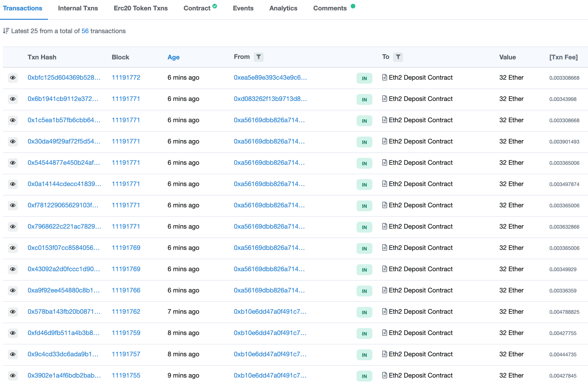This screenshot has width=588, height=385.
Task: Preview transaction 0xc0153f07cc8584056 with eye icon
Action: click(x=13, y=248)
